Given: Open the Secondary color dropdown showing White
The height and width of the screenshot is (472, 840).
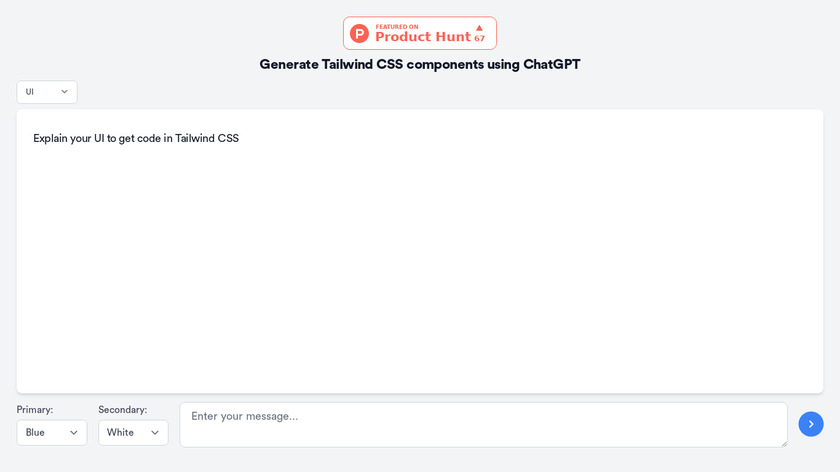Looking at the screenshot, I should pyautogui.click(x=132, y=433).
